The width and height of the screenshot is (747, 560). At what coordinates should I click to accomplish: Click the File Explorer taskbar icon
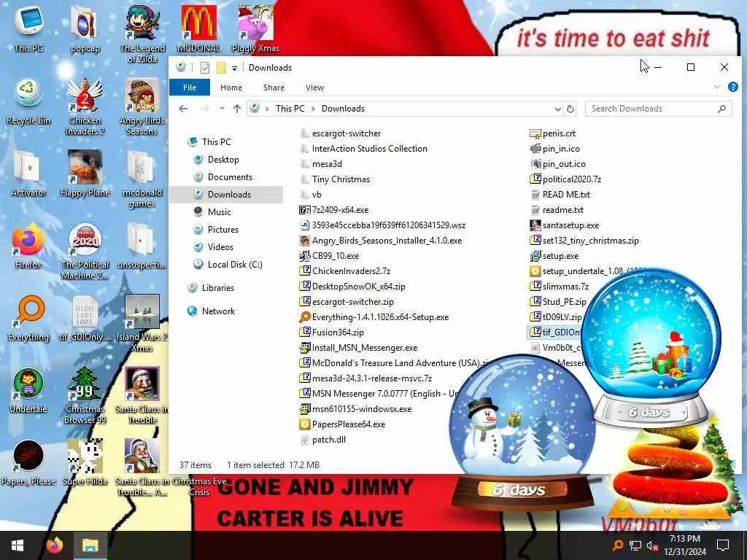click(90, 545)
